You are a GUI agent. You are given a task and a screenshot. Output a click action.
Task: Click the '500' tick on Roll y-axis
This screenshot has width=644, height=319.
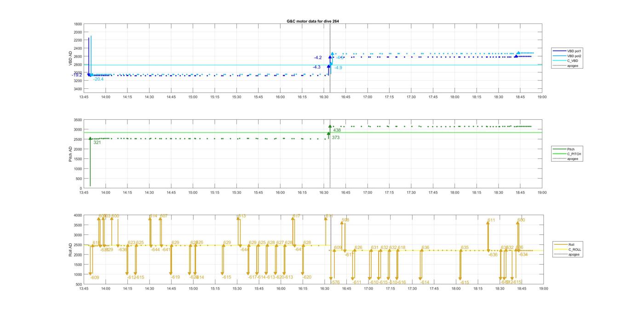pyautogui.click(x=79, y=284)
